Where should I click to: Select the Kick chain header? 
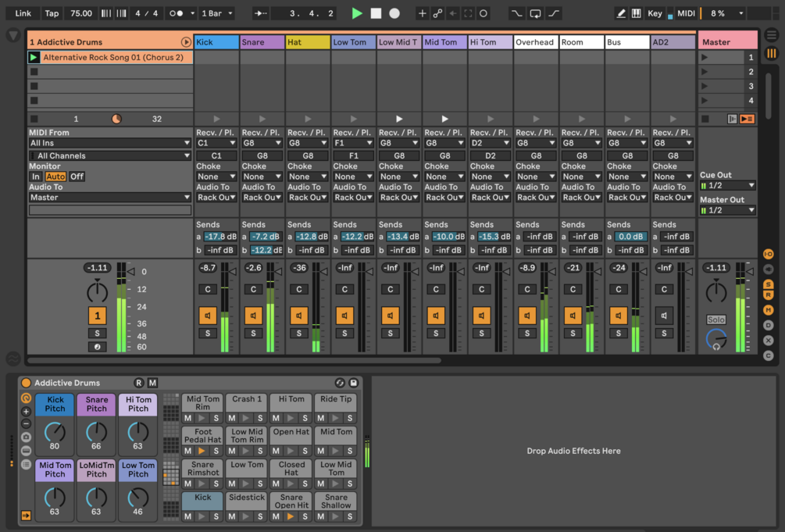click(216, 42)
